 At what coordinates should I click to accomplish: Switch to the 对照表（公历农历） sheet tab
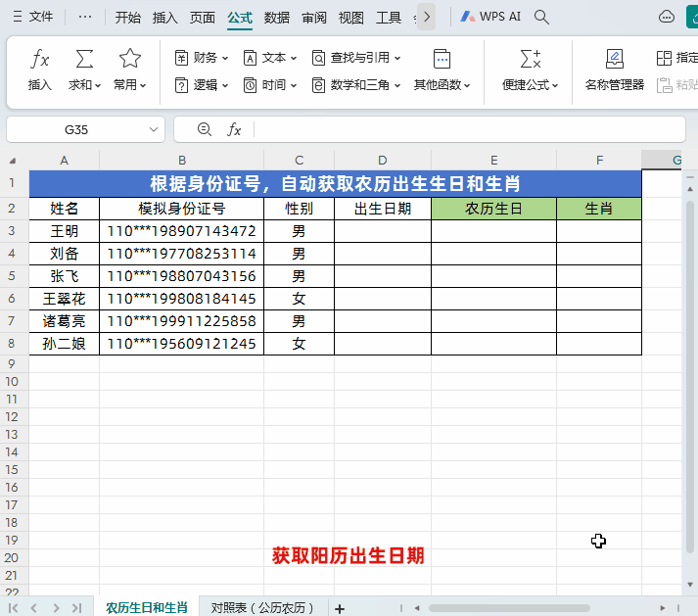coord(262,608)
